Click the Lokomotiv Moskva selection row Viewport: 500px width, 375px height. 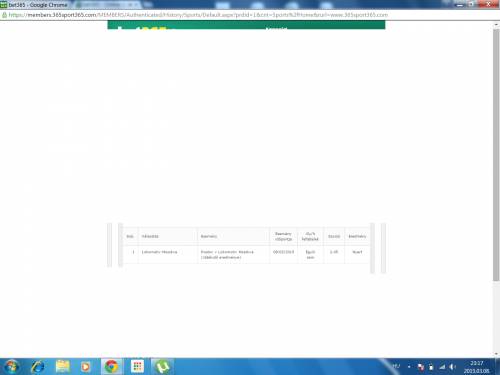point(246,255)
